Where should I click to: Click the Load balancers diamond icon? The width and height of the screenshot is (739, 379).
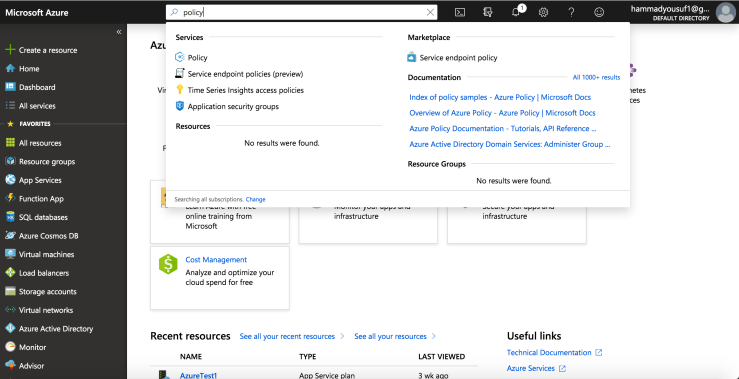tap(10, 273)
